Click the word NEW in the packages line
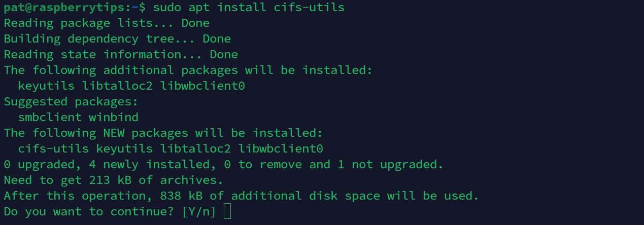The width and height of the screenshot is (644, 225). point(114,133)
